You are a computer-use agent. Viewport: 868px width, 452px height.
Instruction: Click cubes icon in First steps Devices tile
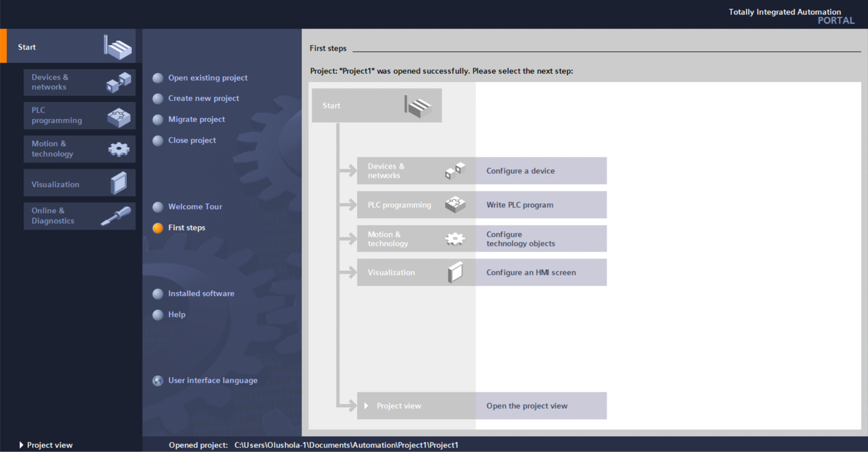tap(455, 170)
